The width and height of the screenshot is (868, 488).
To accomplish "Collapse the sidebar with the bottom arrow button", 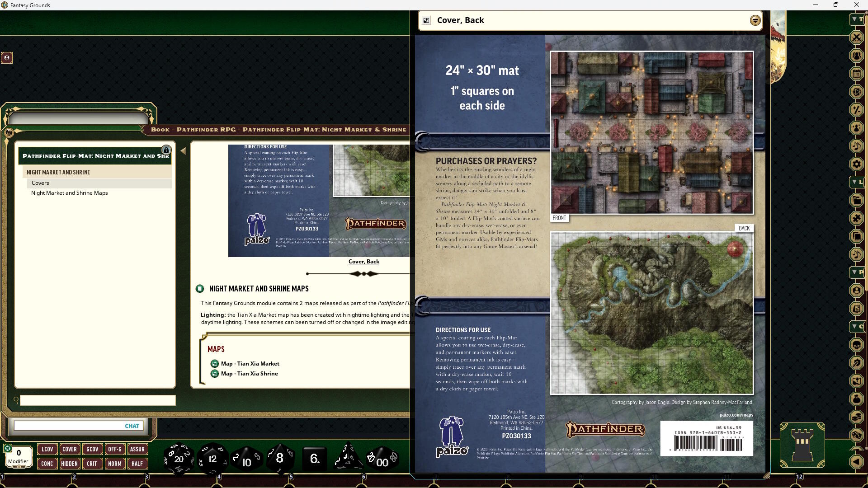I will pyautogui.click(x=857, y=461).
